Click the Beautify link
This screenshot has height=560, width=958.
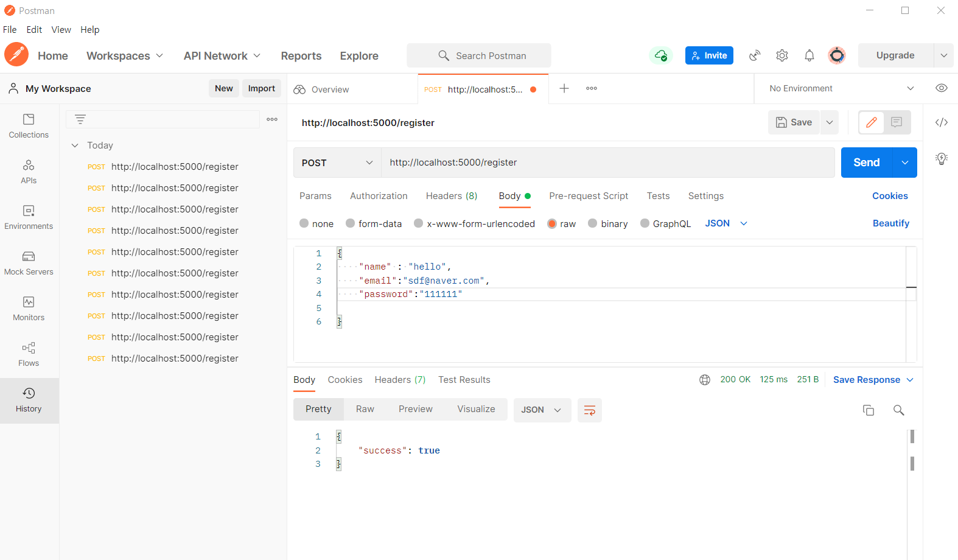point(891,223)
